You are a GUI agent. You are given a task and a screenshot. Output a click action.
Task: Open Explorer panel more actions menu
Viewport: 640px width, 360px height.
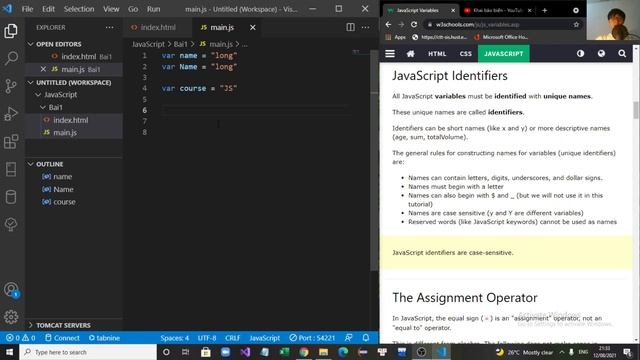point(109,27)
